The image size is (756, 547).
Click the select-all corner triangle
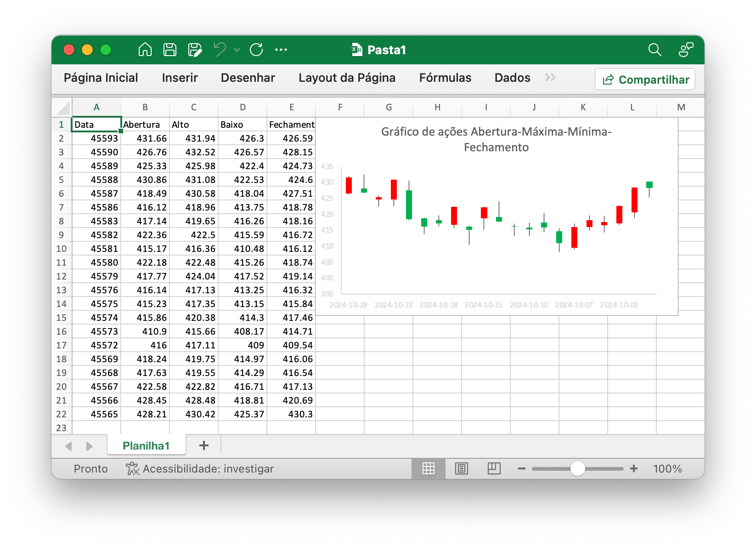(62, 108)
